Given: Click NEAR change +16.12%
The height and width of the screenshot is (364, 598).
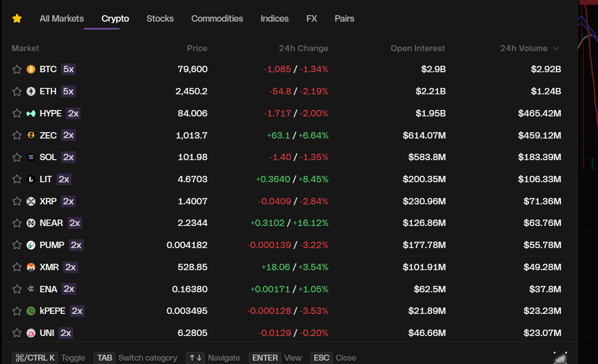Looking at the screenshot, I should [310, 223].
